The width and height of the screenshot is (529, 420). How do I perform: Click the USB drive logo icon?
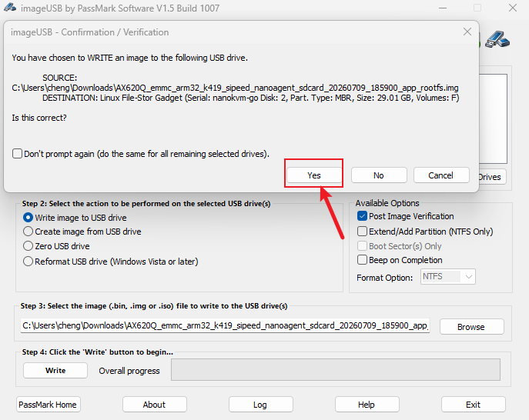click(x=497, y=39)
